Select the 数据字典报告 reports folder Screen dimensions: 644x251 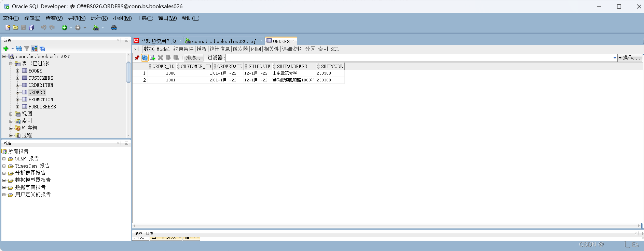(x=30, y=187)
